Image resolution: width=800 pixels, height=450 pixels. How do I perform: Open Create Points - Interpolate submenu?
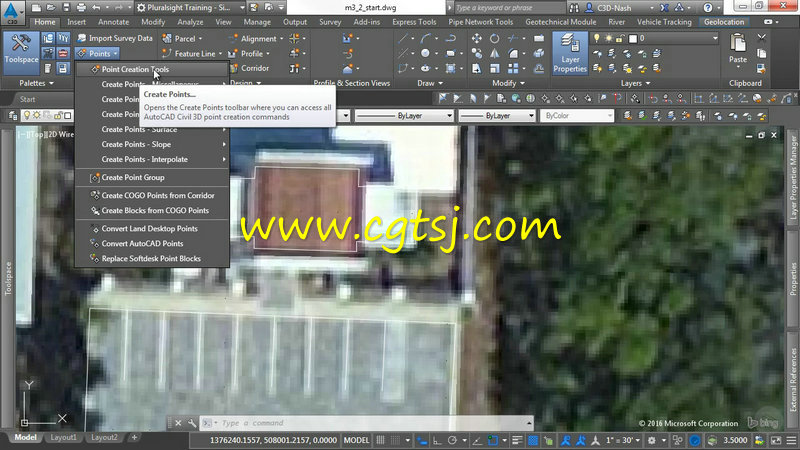pos(152,159)
